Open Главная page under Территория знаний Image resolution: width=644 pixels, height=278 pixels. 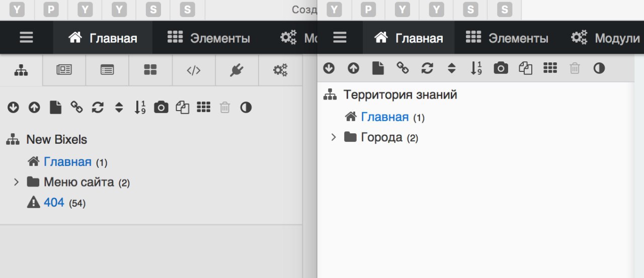click(384, 117)
